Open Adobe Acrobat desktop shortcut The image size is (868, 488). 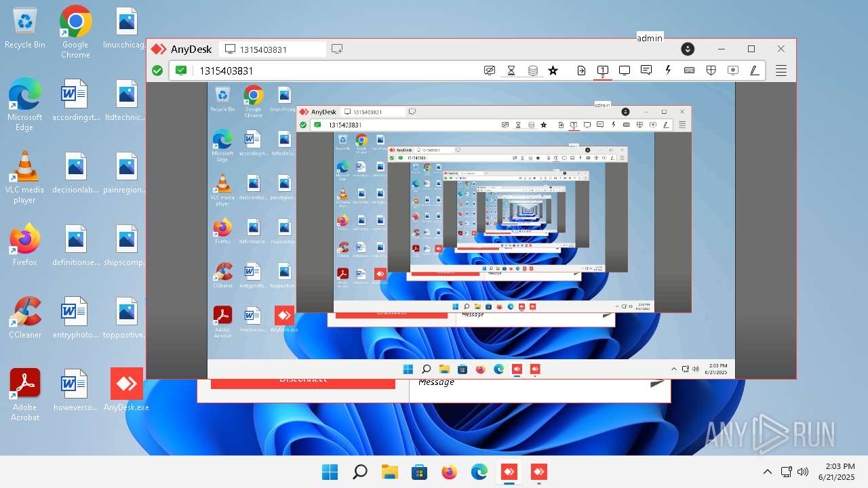(x=25, y=394)
